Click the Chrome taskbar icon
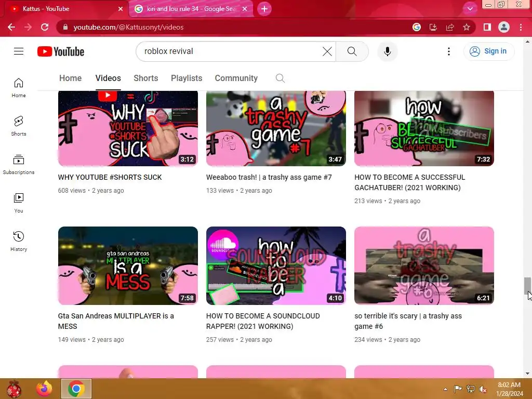This screenshot has width=532, height=399. pos(76,389)
